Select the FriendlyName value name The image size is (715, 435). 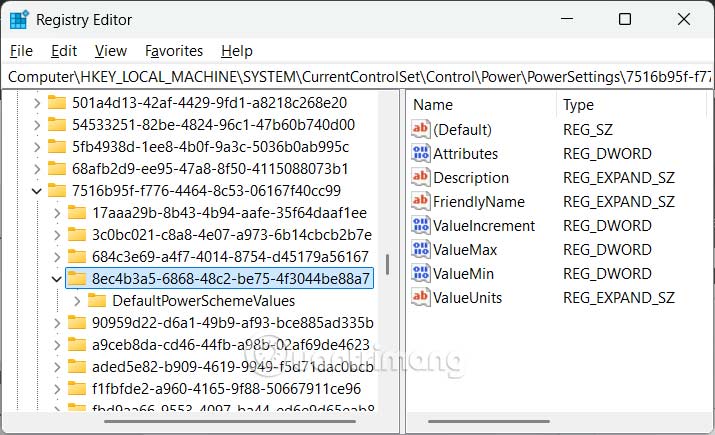click(x=479, y=202)
